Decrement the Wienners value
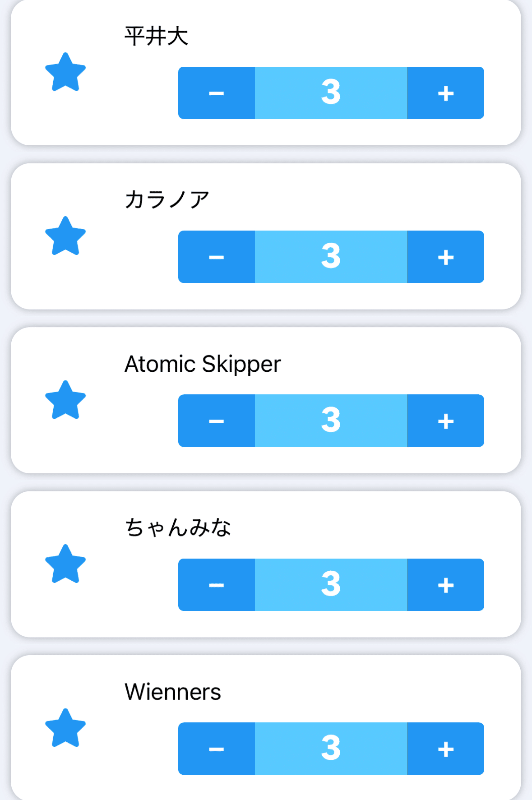Image resolution: width=532 pixels, height=800 pixels. click(217, 749)
